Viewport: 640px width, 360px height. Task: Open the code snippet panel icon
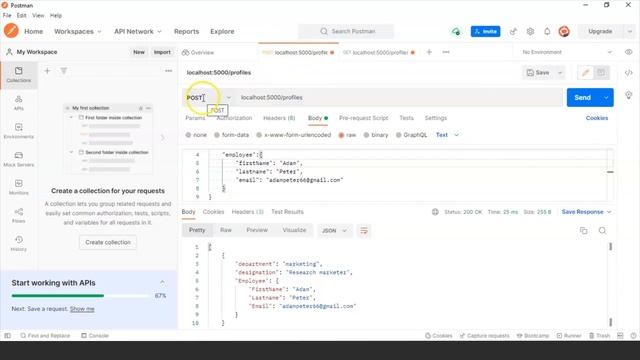pyautogui.click(x=629, y=73)
